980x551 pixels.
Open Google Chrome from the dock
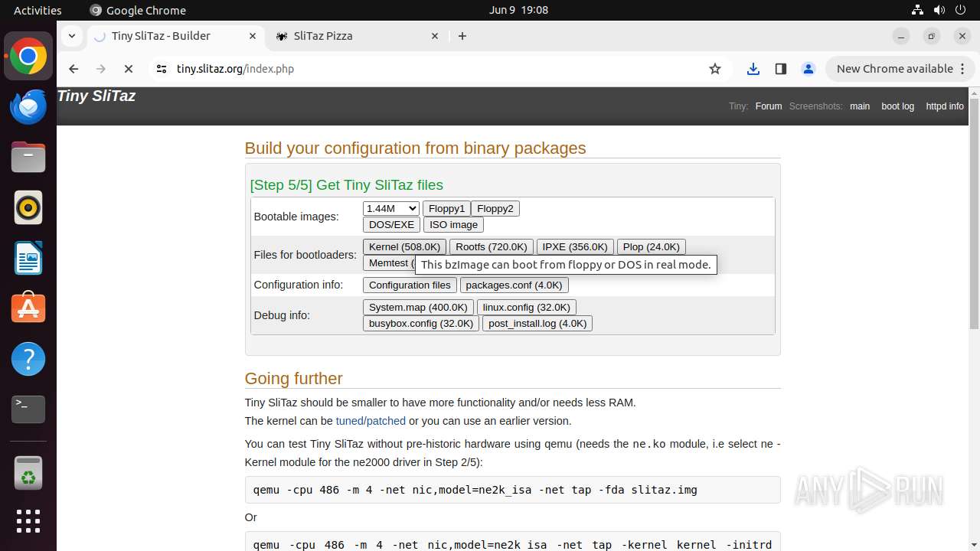[28, 57]
